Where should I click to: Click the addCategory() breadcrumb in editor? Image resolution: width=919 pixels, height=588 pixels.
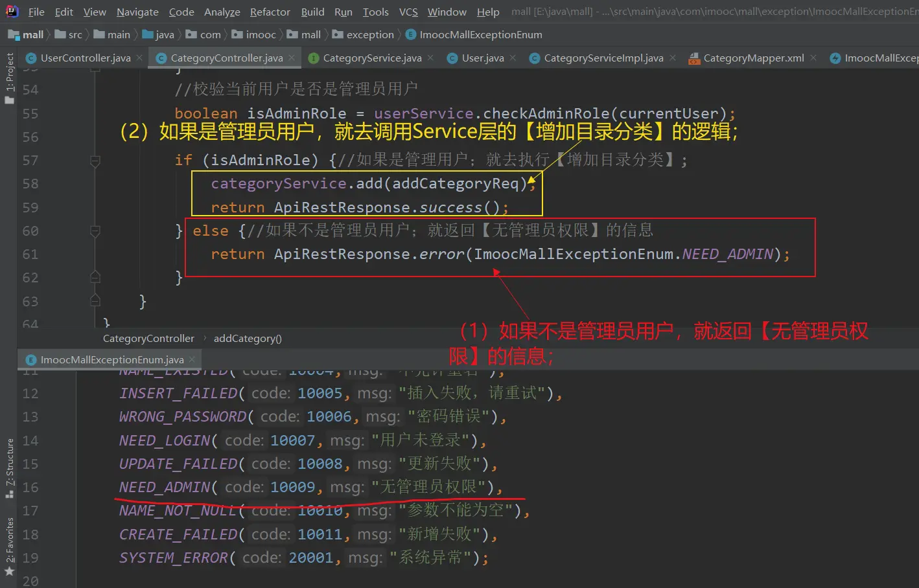pos(248,338)
